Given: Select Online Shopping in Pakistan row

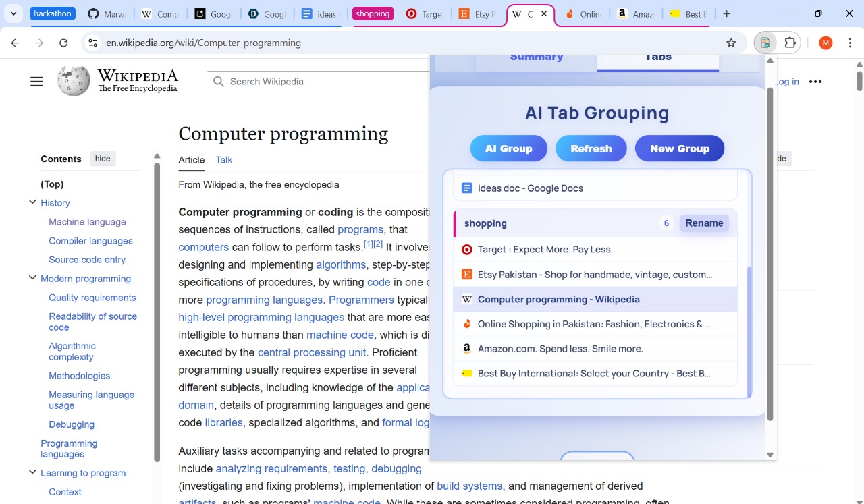Looking at the screenshot, I should pyautogui.click(x=595, y=324).
